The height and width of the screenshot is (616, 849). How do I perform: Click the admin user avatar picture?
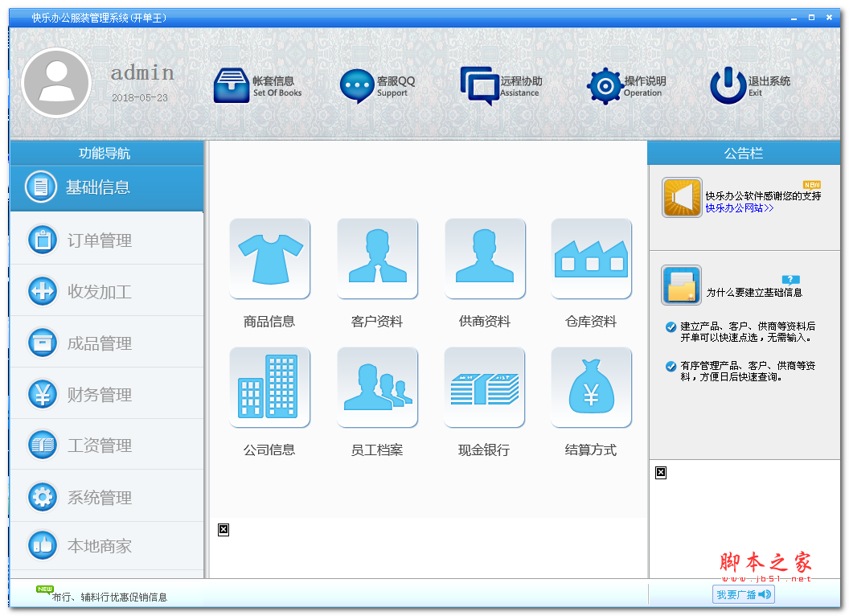coord(56,84)
